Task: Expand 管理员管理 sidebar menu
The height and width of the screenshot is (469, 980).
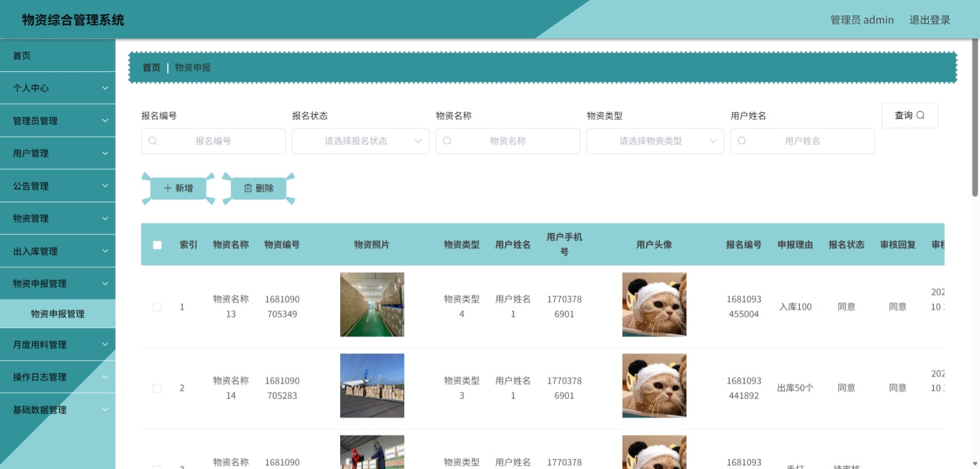Action: [58, 121]
